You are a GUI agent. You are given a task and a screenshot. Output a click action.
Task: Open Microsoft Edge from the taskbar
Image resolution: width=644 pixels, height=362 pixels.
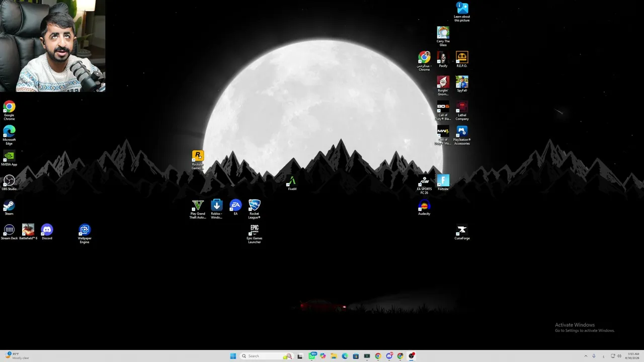point(345,356)
